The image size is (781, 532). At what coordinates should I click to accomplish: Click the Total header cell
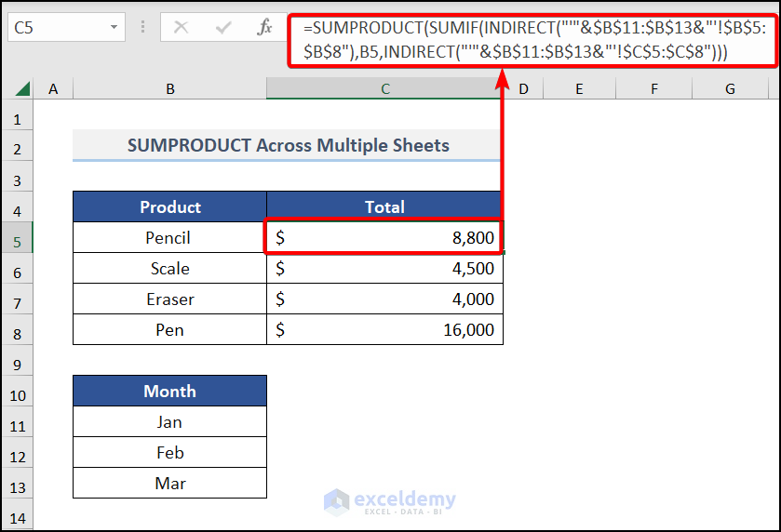[x=384, y=207]
